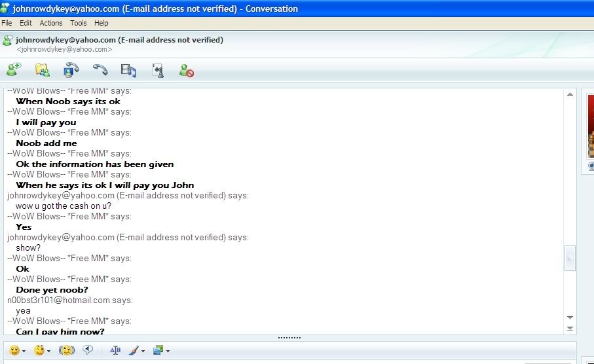Jump to bottom with double-arrow scroll button

pyautogui.click(x=570, y=329)
